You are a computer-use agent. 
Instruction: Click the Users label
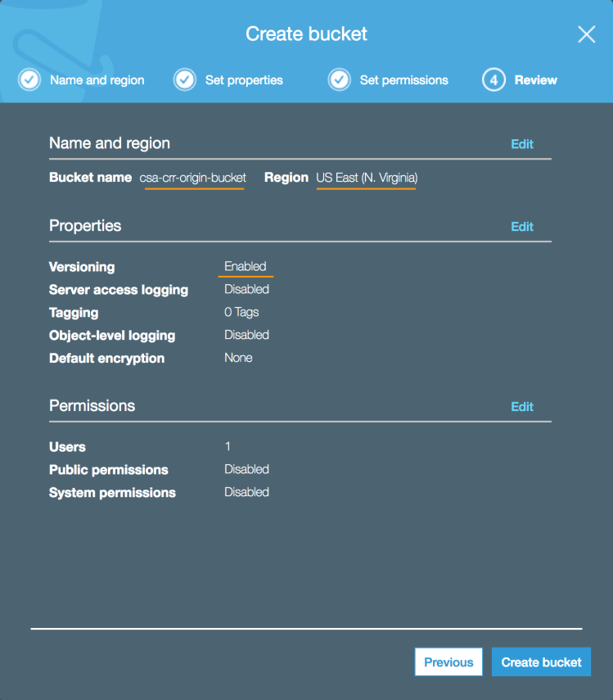click(67, 447)
